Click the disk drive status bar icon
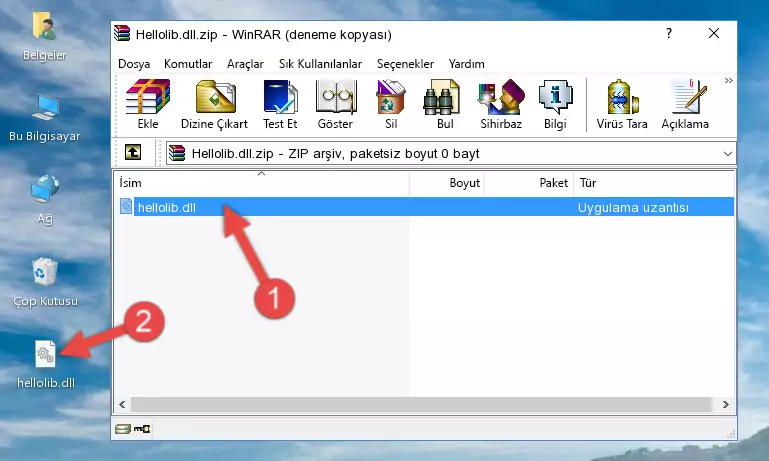The height and width of the screenshot is (461, 769). [x=123, y=429]
